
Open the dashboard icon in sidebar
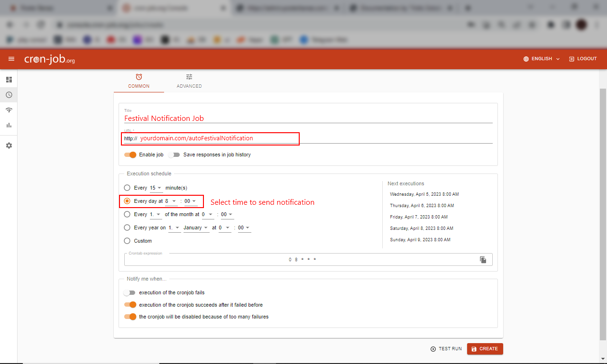coord(9,80)
